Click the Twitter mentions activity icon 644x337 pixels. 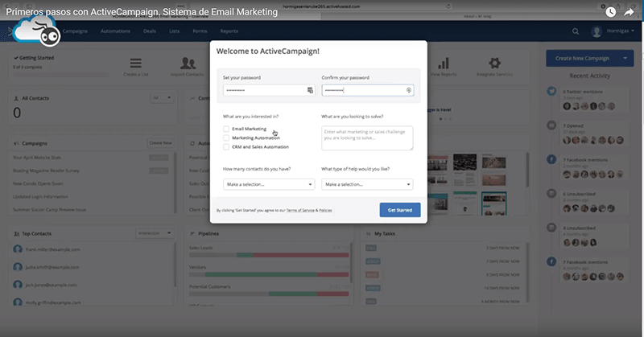(551, 91)
